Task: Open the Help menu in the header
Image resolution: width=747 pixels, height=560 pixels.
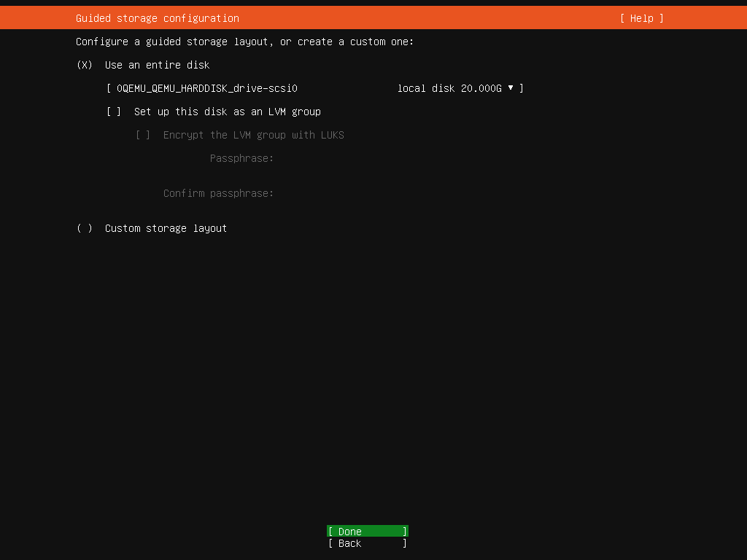Action: [642, 18]
